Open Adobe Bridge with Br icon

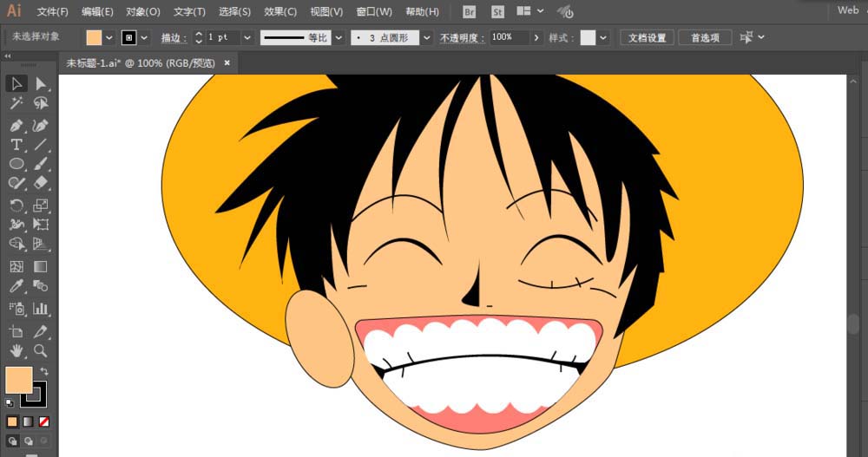pyautogui.click(x=469, y=11)
